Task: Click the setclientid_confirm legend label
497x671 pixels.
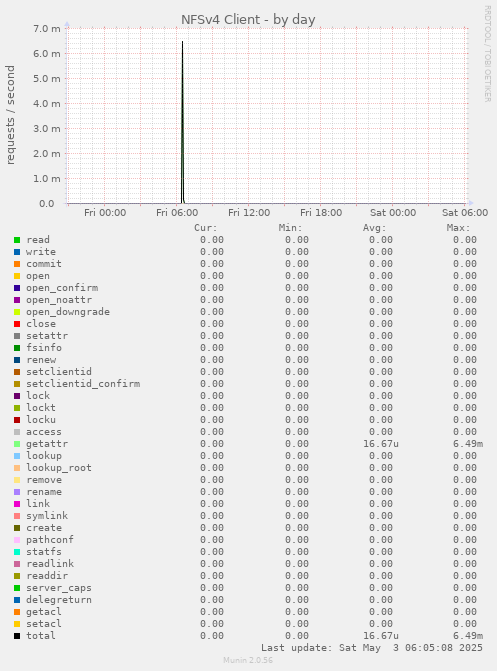Action: [83, 384]
